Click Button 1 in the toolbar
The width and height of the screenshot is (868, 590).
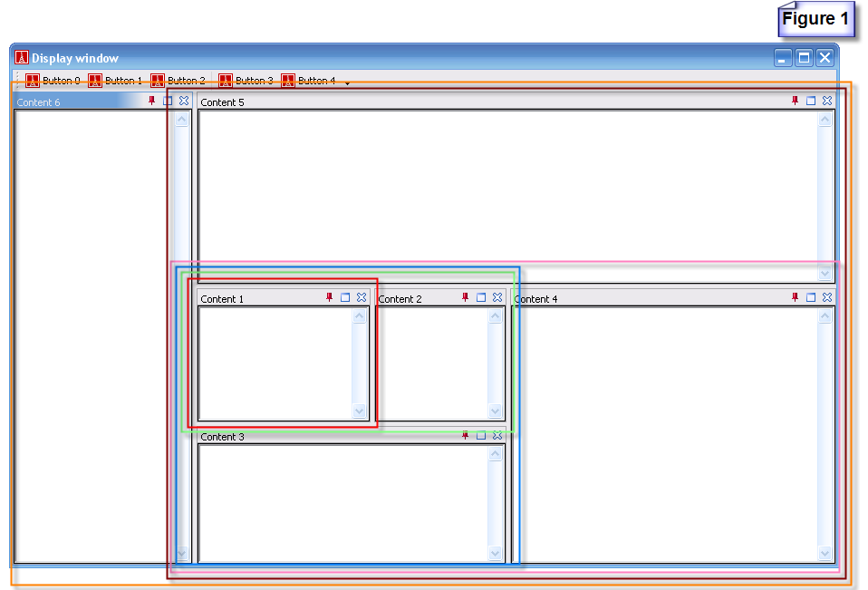(115, 81)
